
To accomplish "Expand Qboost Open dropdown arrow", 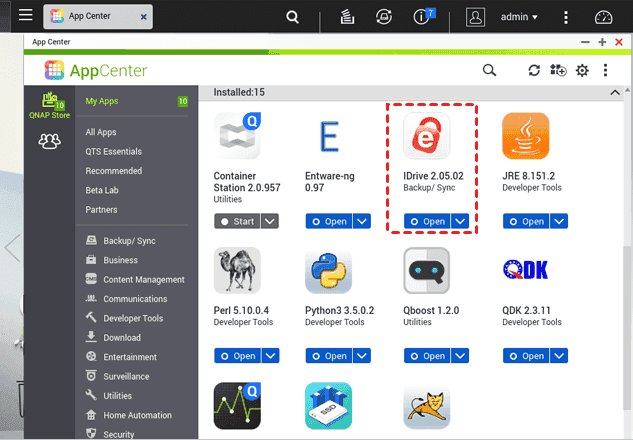I will [x=460, y=356].
